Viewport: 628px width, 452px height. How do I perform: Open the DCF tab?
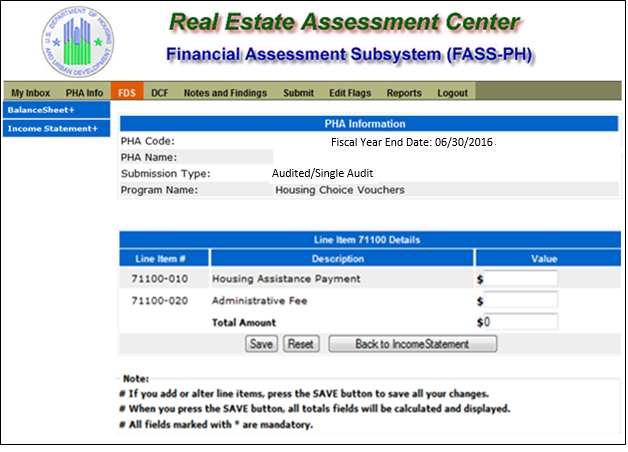point(160,93)
